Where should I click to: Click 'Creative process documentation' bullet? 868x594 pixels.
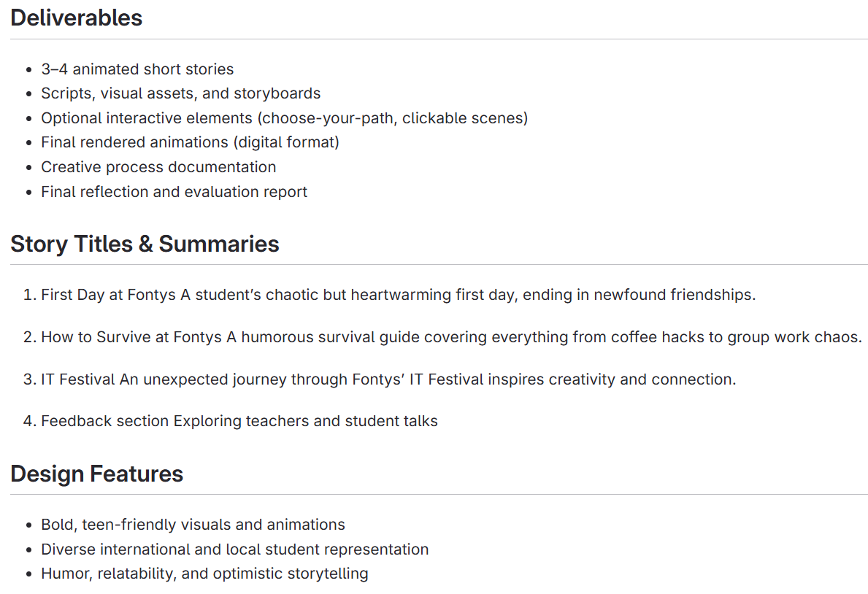point(158,167)
